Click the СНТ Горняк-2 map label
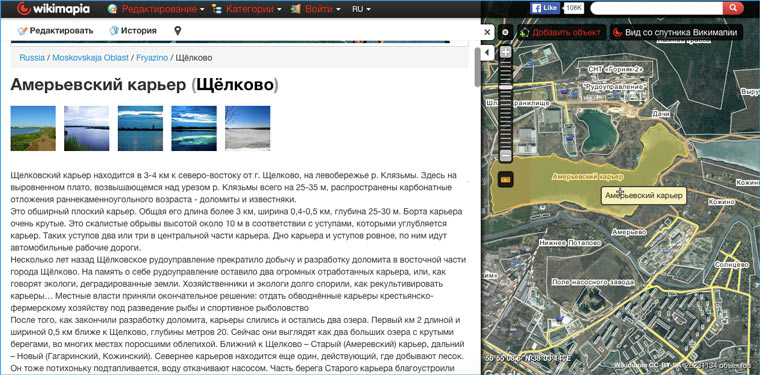The image size is (760, 375). [x=616, y=70]
